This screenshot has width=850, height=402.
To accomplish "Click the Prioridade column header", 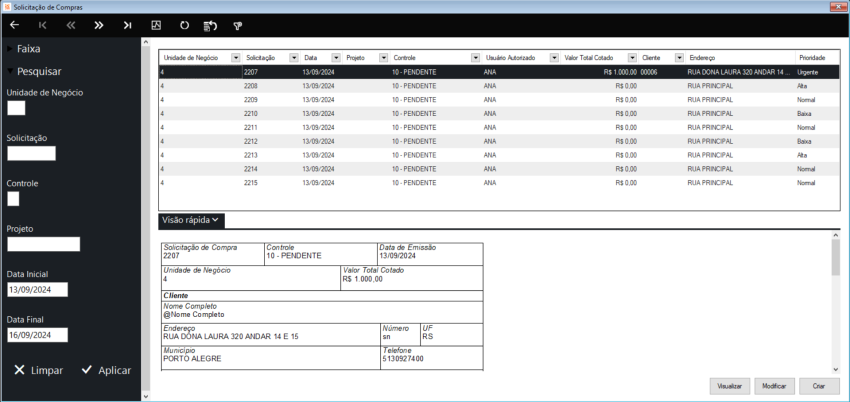I will pyautogui.click(x=812, y=57).
